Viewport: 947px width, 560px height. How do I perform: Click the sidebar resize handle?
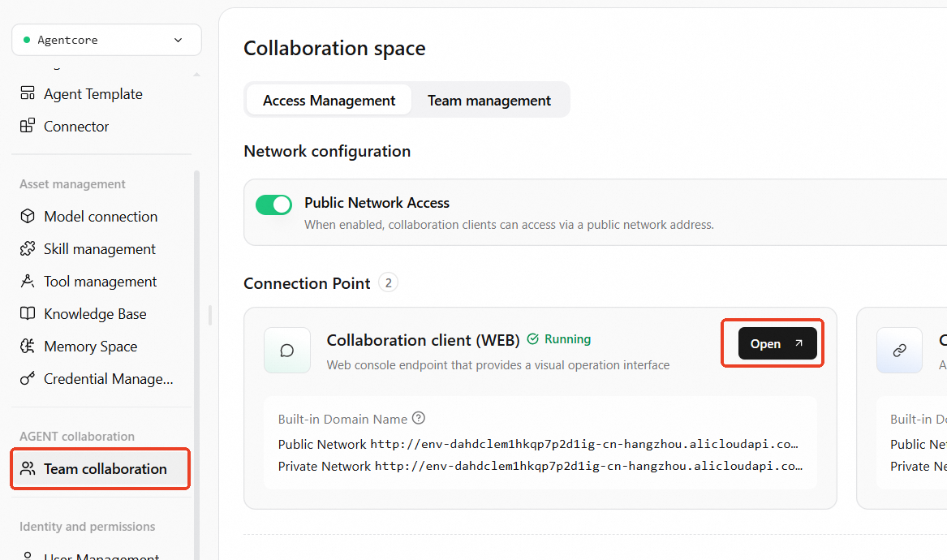pyautogui.click(x=210, y=316)
